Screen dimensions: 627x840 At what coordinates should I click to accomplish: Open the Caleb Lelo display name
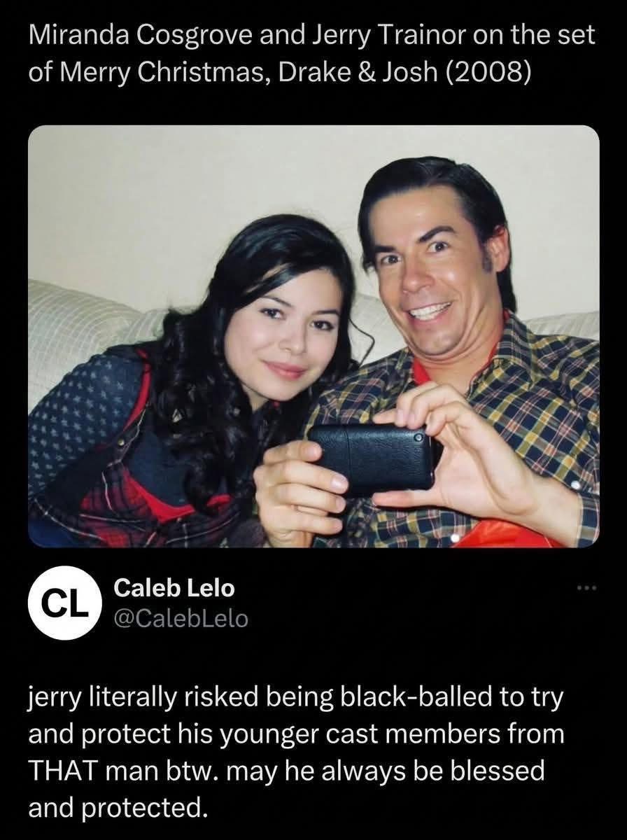point(174,589)
